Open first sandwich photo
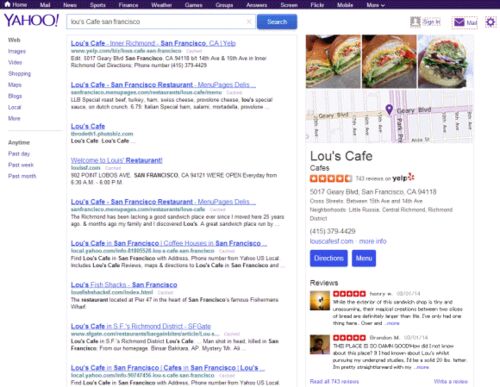500x387 pixels. coord(333,61)
